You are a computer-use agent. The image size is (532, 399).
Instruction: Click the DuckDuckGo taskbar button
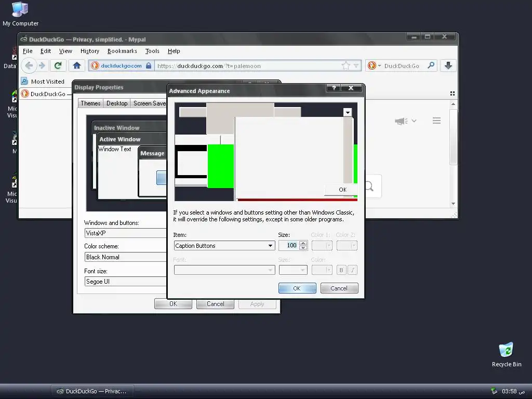[92, 391]
